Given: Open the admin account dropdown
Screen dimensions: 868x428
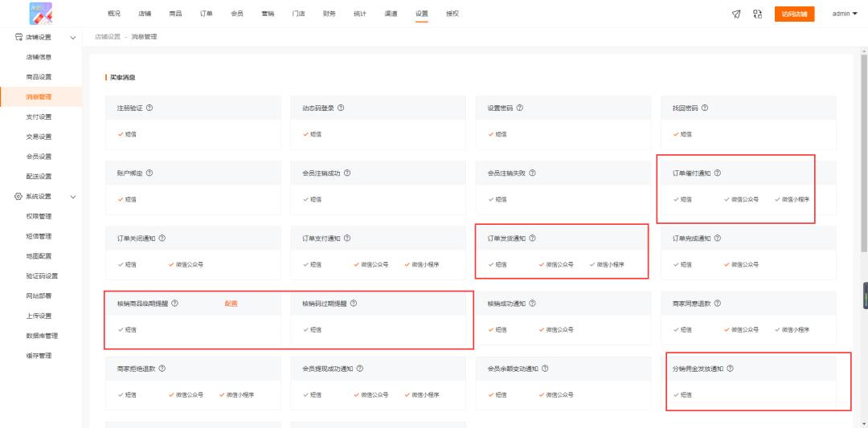Looking at the screenshot, I should 845,14.
